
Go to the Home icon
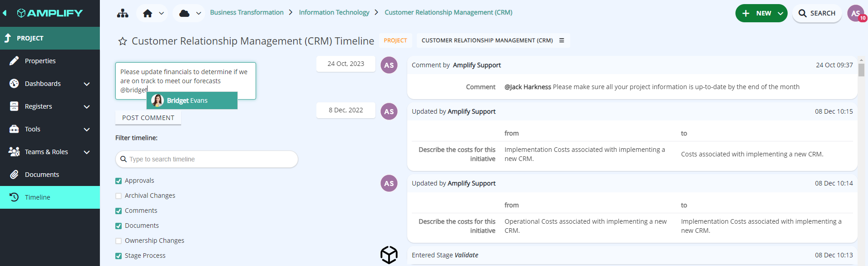(x=148, y=13)
